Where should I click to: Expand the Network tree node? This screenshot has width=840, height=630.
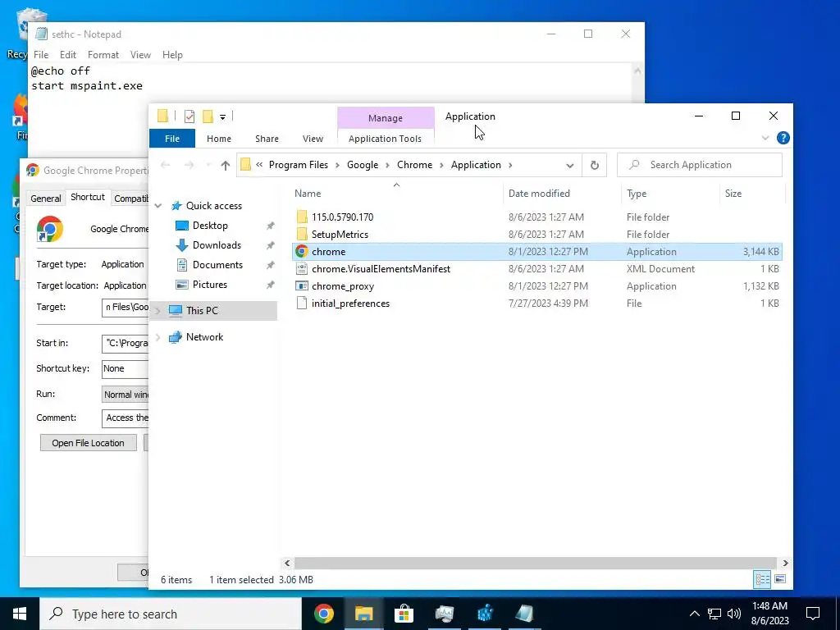(158, 337)
